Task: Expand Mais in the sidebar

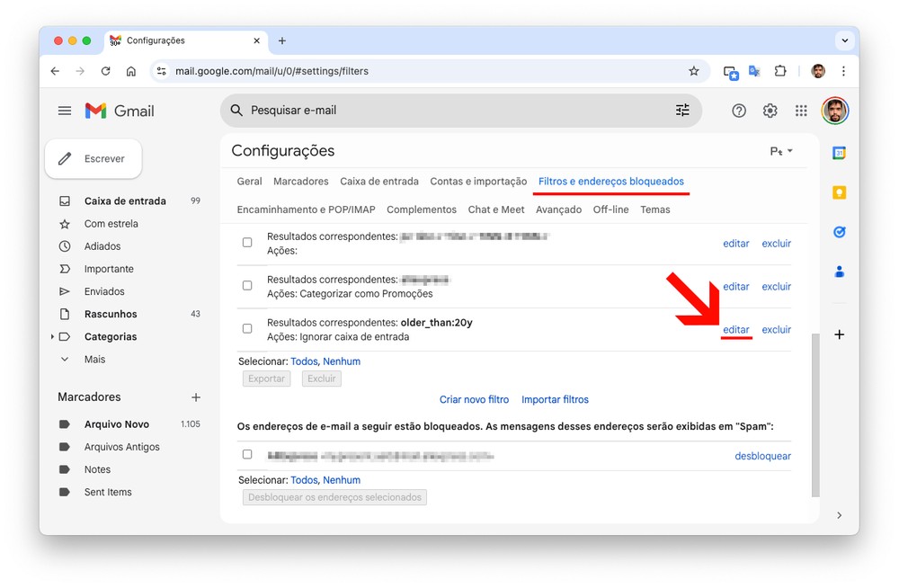Action: [x=94, y=360]
